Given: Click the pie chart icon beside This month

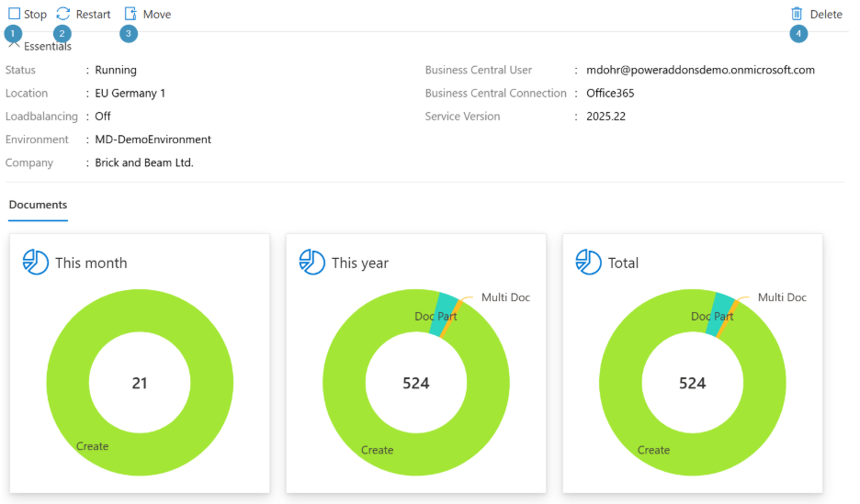Looking at the screenshot, I should pyautogui.click(x=36, y=262).
